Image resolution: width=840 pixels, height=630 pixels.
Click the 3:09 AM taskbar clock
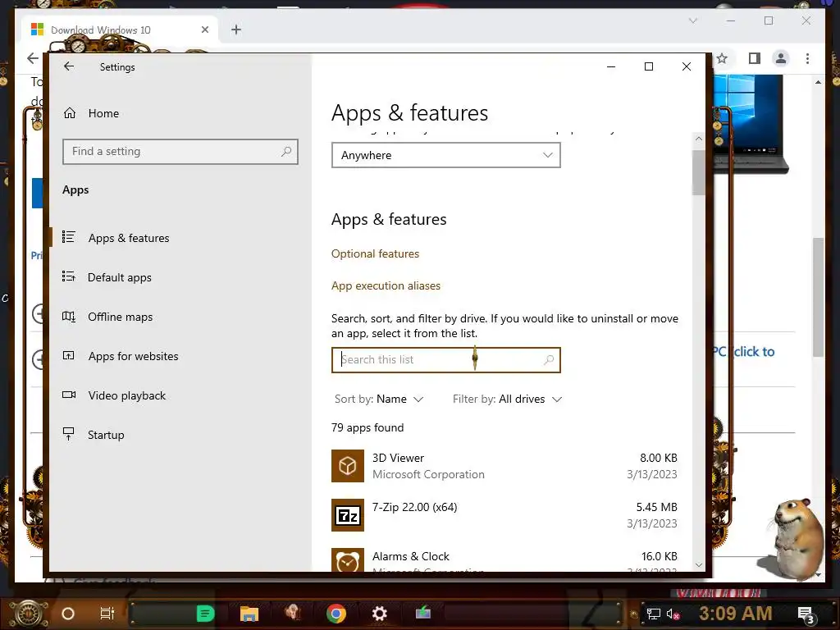736,614
